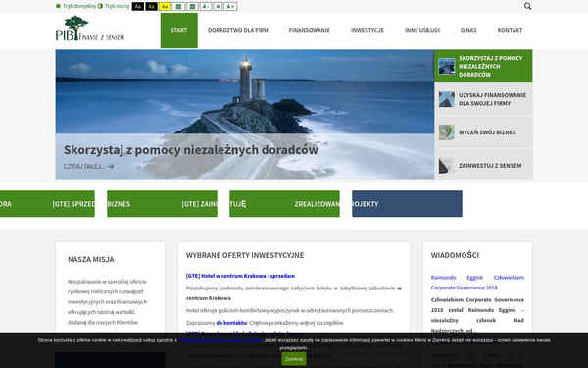This screenshot has width=588, height=368.
Task: Open the Inne usługi menu
Action: click(422, 30)
